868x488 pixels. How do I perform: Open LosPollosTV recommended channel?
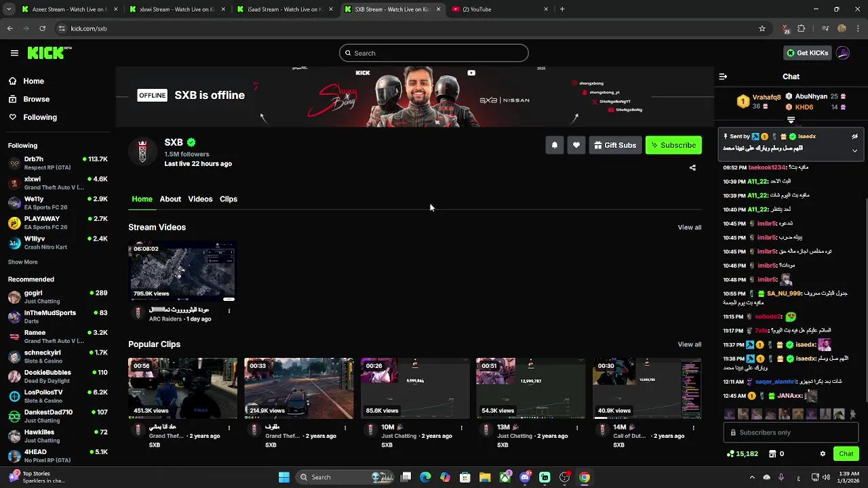pyautogui.click(x=58, y=396)
